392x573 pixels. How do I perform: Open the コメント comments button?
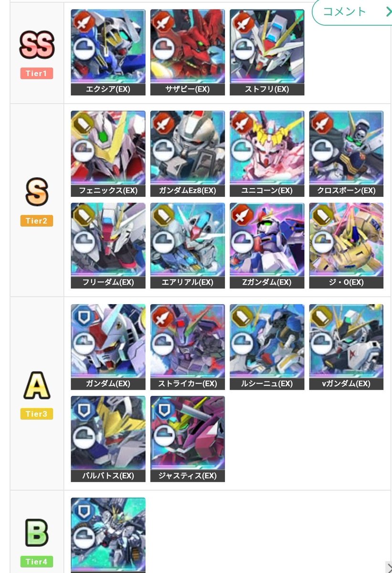coord(351,11)
